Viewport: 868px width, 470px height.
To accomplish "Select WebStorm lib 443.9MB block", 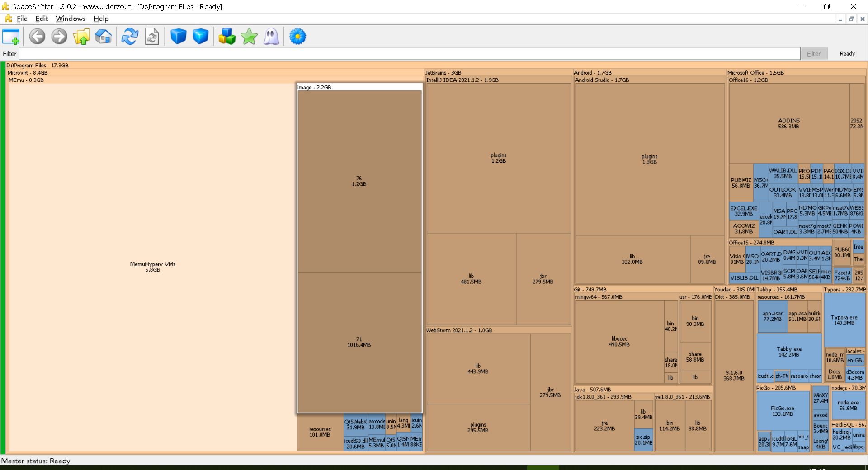I will point(478,369).
